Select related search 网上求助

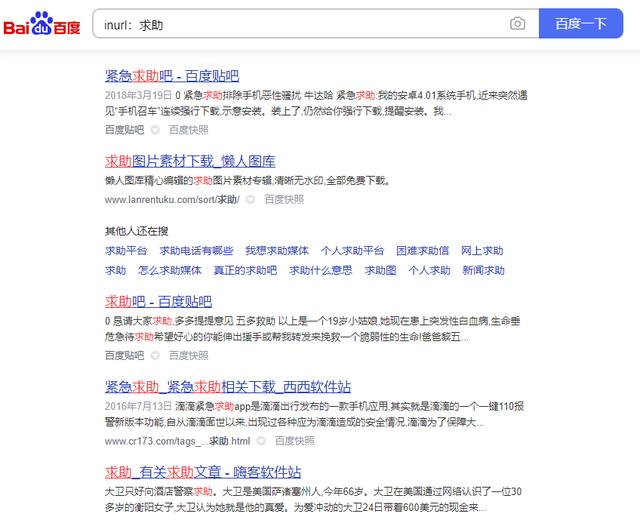(482, 251)
